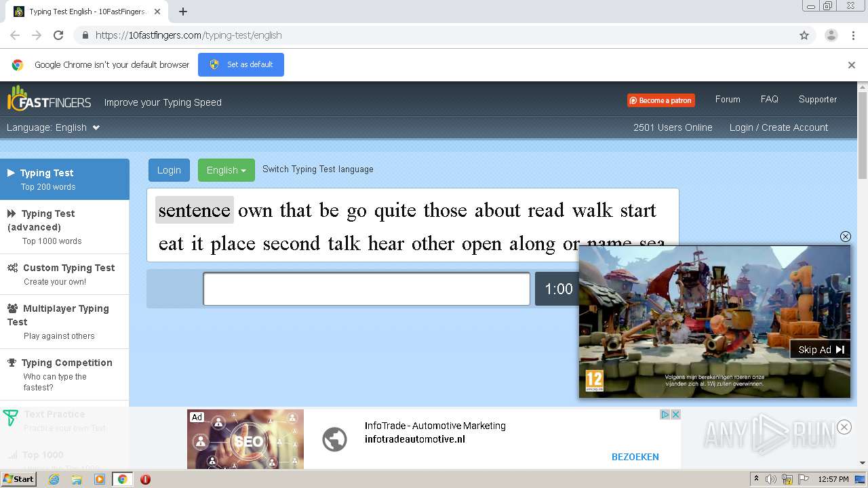
Task: Launch Internet Explorer from taskbar
Action: pyautogui.click(x=54, y=479)
